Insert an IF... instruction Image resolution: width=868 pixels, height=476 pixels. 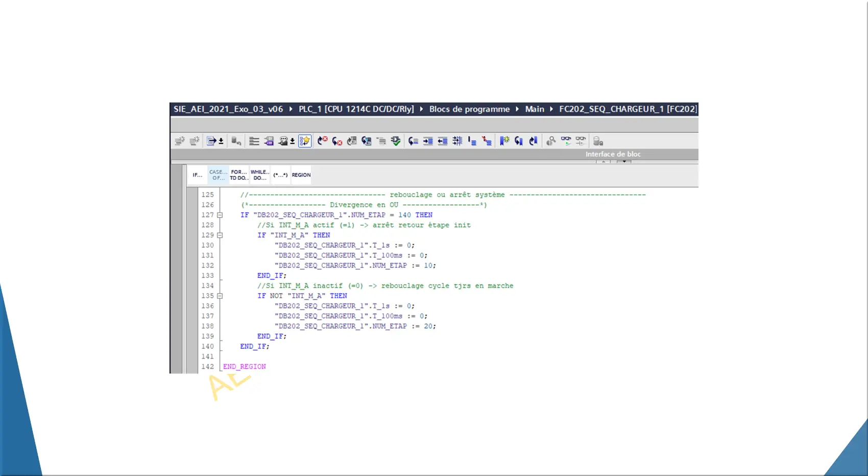(198, 175)
